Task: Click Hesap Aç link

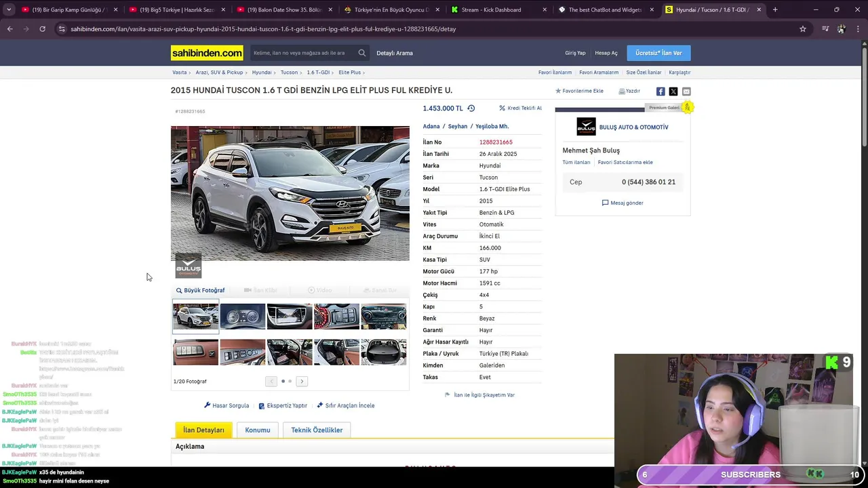Action: click(606, 53)
